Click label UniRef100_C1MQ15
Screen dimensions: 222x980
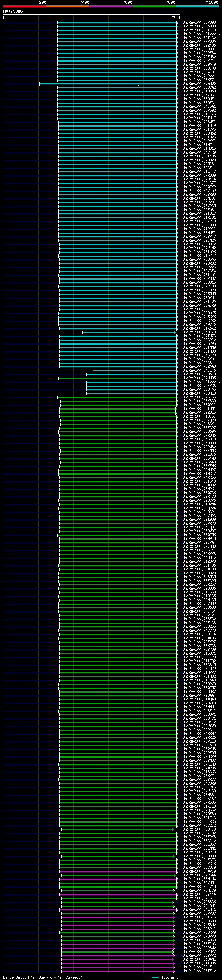[x=199, y=148]
